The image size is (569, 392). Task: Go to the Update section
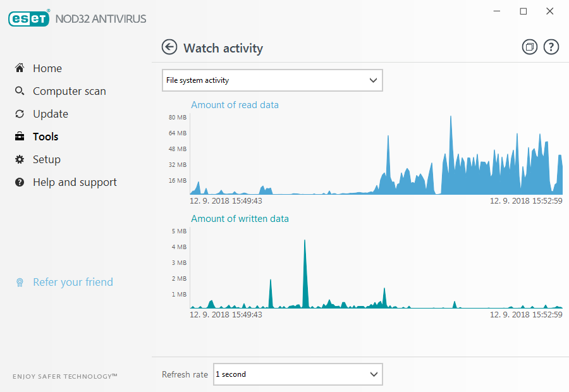click(x=51, y=114)
